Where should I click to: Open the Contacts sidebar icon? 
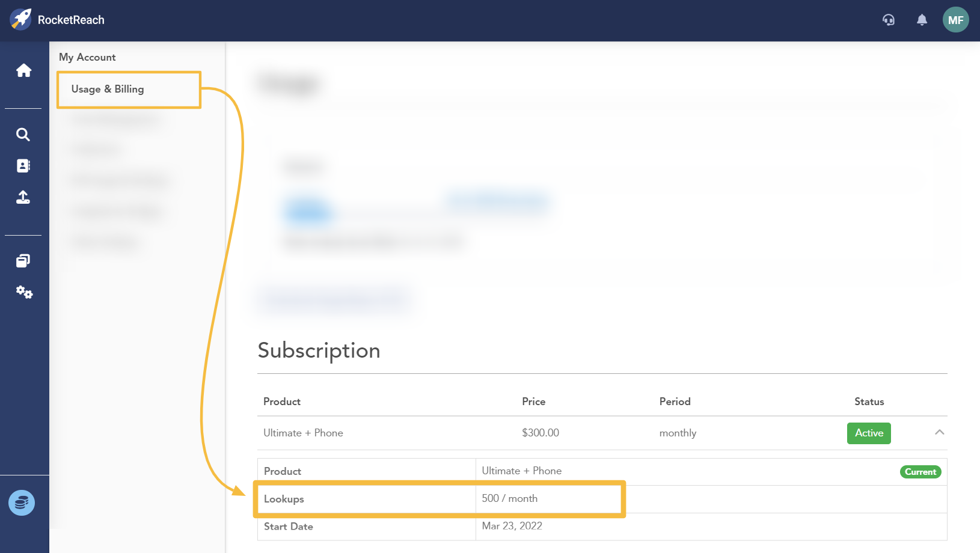click(23, 166)
